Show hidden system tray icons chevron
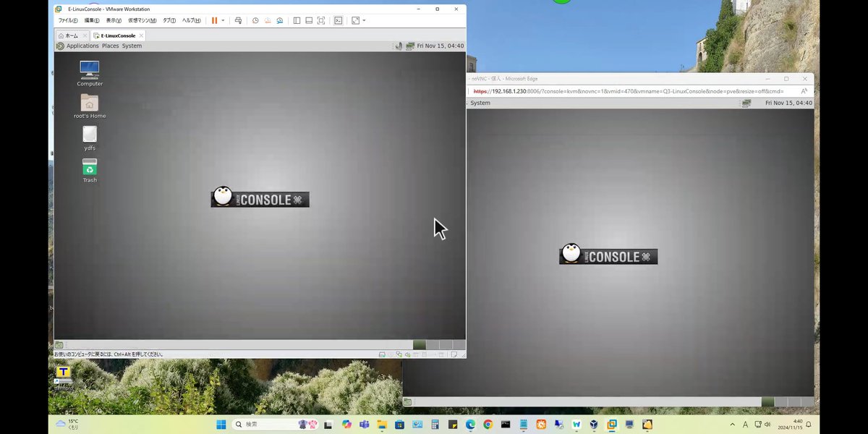This screenshot has width=868, height=434. point(732,424)
